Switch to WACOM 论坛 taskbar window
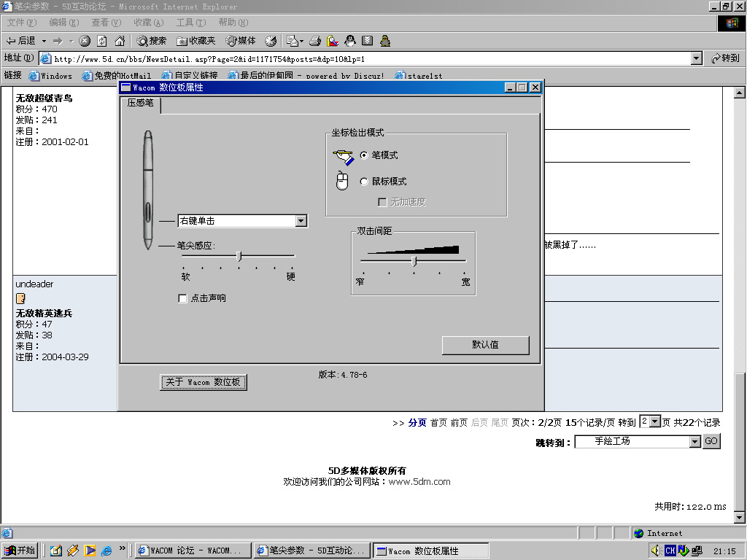The width and height of the screenshot is (747, 560). (x=193, y=551)
